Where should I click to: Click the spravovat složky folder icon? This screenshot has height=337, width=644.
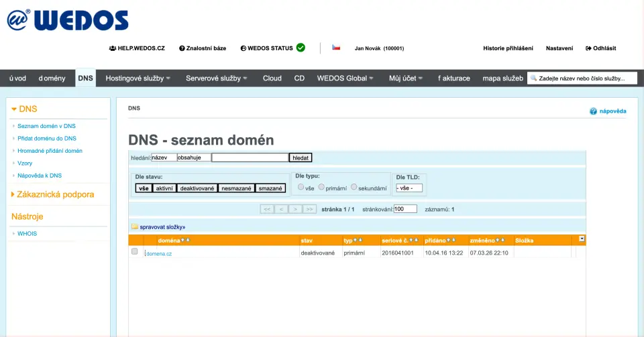click(x=134, y=227)
